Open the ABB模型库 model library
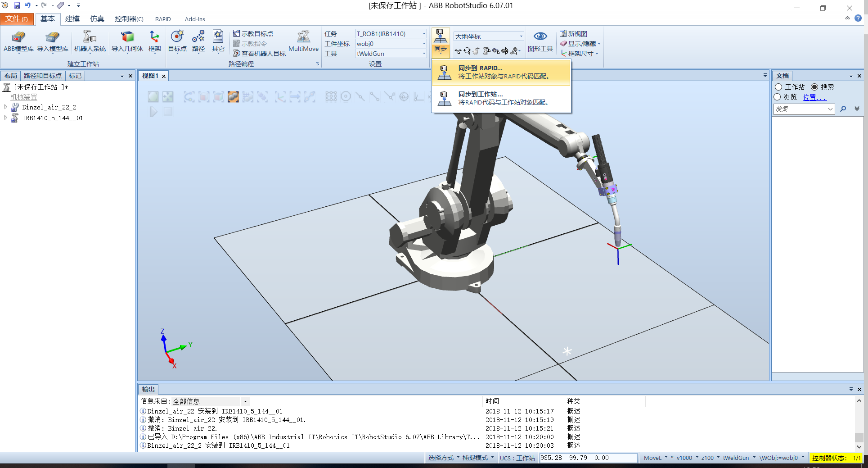868x468 pixels. pyautogui.click(x=19, y=41)
